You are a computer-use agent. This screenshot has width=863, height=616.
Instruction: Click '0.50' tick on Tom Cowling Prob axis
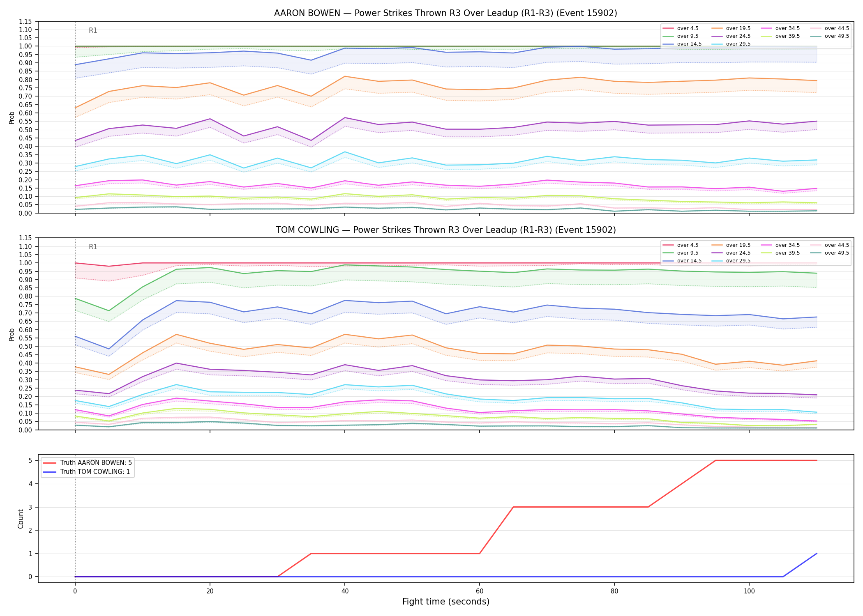click(x=25, y=347)
